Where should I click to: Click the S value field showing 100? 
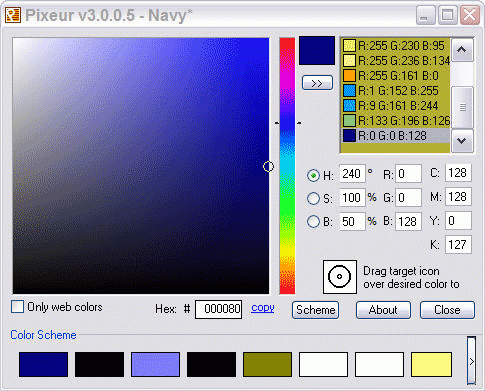(x=352, y=198)
